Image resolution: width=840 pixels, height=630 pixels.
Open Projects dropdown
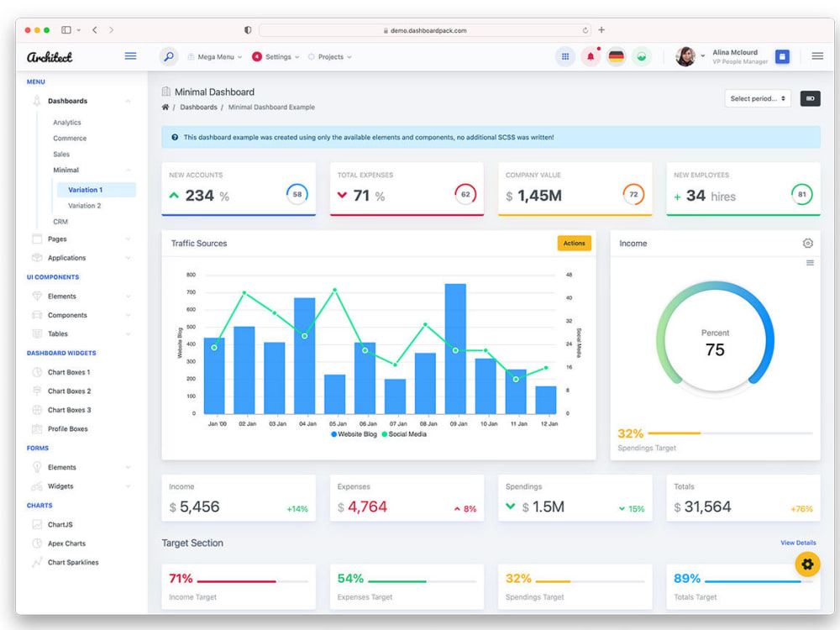(x=330, y=57)
